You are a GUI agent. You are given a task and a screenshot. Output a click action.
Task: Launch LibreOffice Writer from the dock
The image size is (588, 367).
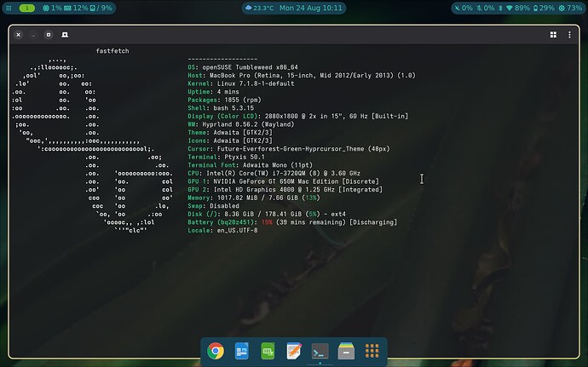click(241, 352)
